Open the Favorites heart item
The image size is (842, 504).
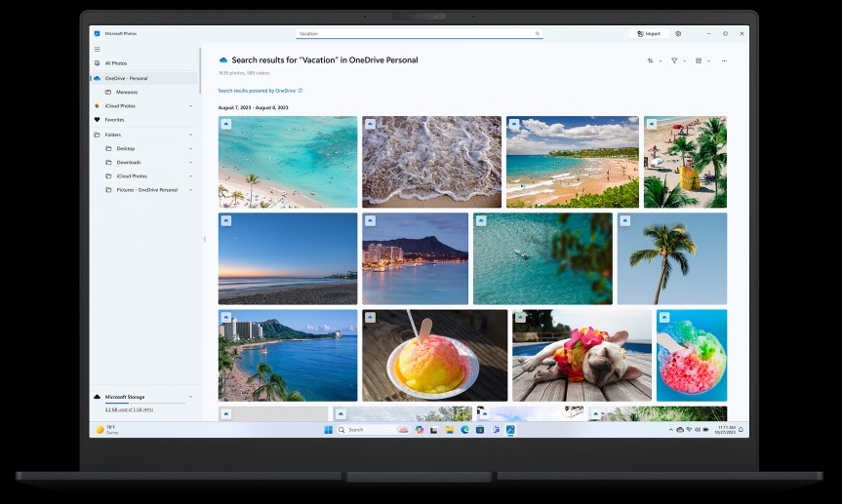click(115, 119)
